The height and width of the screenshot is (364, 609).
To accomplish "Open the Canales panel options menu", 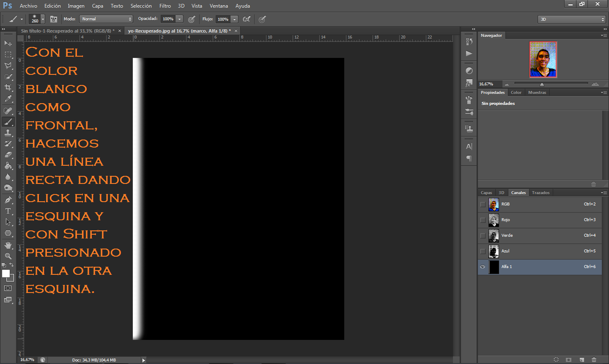I will [604, 192].
